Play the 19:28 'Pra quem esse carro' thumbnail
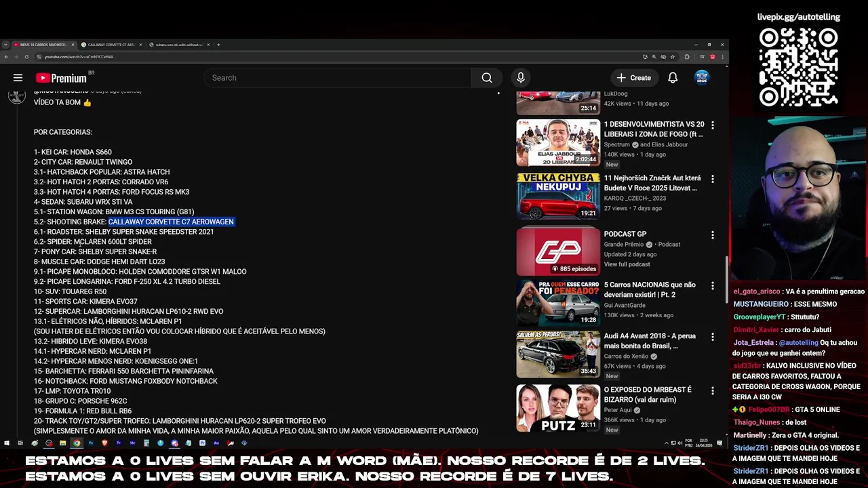 (x=558, y=303)
